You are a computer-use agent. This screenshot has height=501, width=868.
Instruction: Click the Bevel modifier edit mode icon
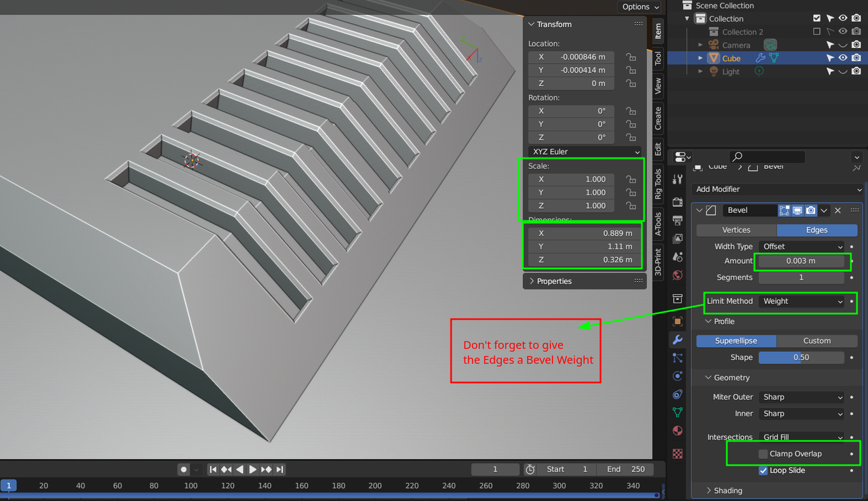(x=785, y=211)
